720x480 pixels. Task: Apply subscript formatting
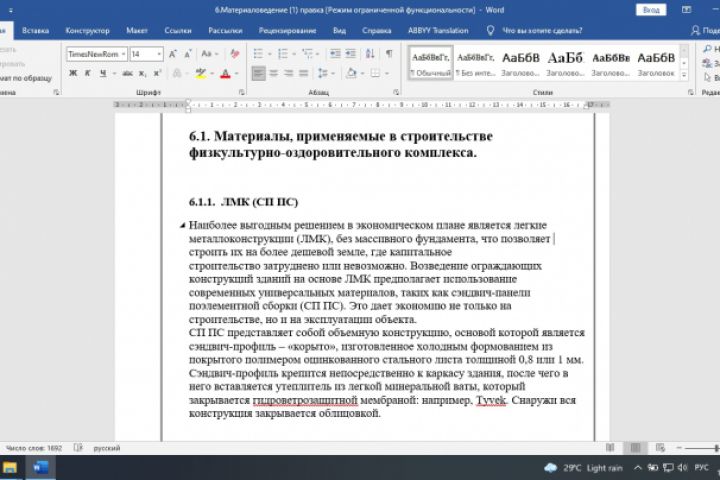click(x=143, y=73)
